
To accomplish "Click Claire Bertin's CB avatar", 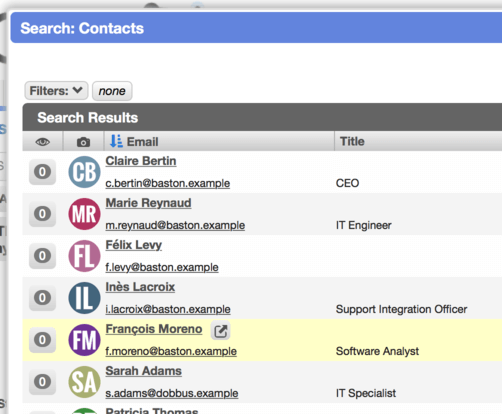I will 84,172.
